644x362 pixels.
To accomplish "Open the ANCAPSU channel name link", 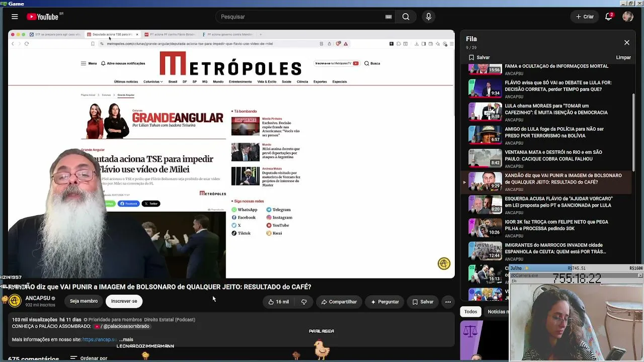I will click(38, 298).
